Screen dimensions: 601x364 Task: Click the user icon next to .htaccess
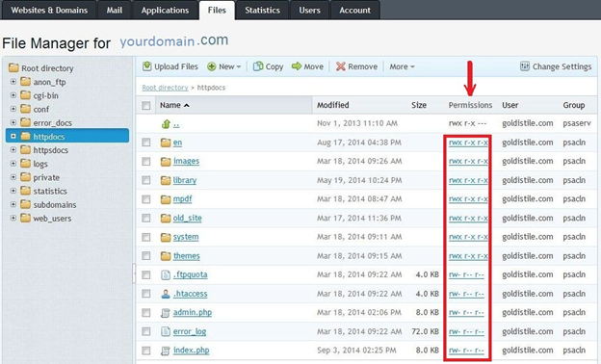(x=166, y=294)
